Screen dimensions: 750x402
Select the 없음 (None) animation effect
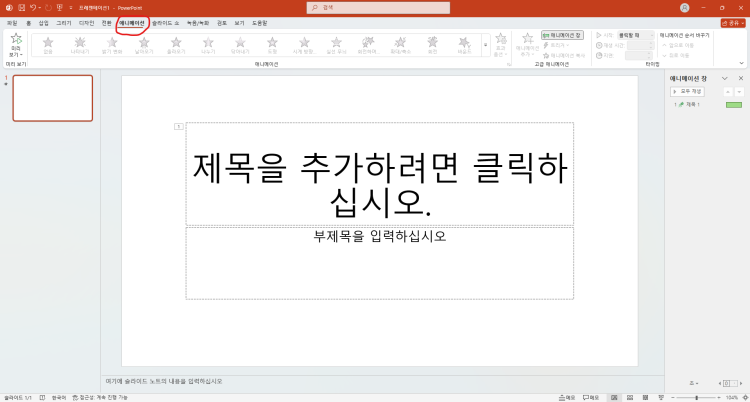tap(48, 45)
